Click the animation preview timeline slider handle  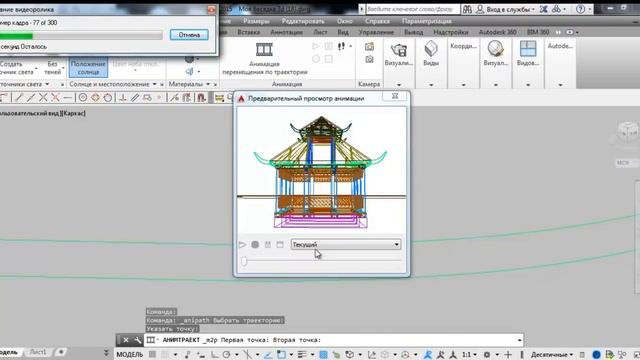click(244, 261)
